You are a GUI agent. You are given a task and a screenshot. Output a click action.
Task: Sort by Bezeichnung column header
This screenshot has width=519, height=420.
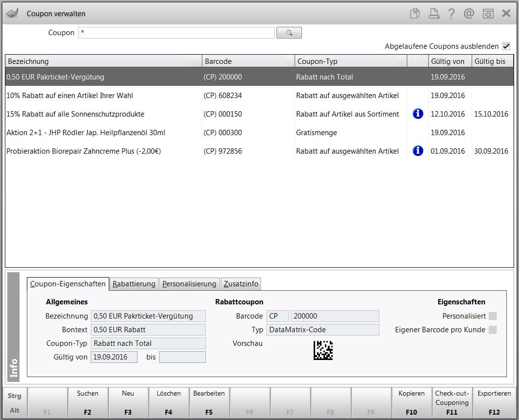pyautogui.click(x=103, y=61)
